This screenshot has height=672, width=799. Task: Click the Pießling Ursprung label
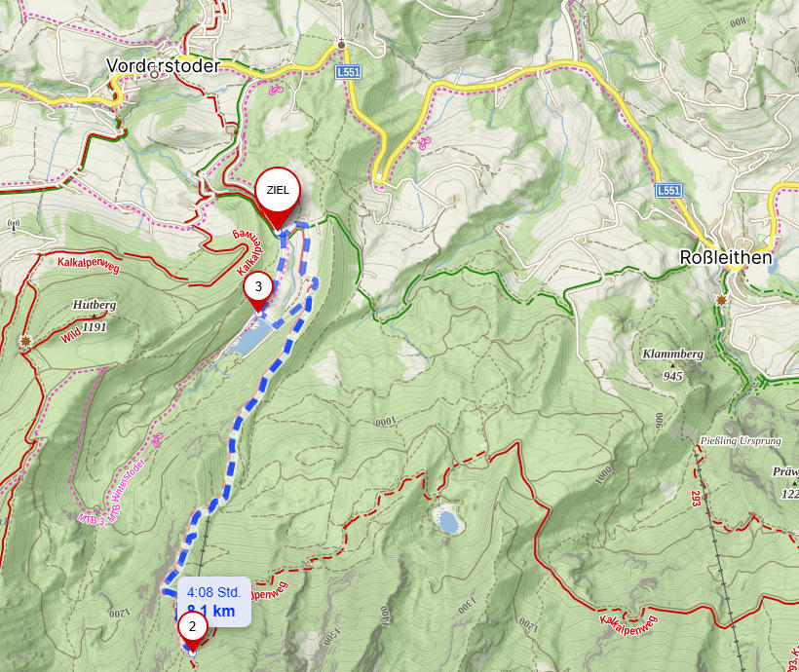point(741,441)
